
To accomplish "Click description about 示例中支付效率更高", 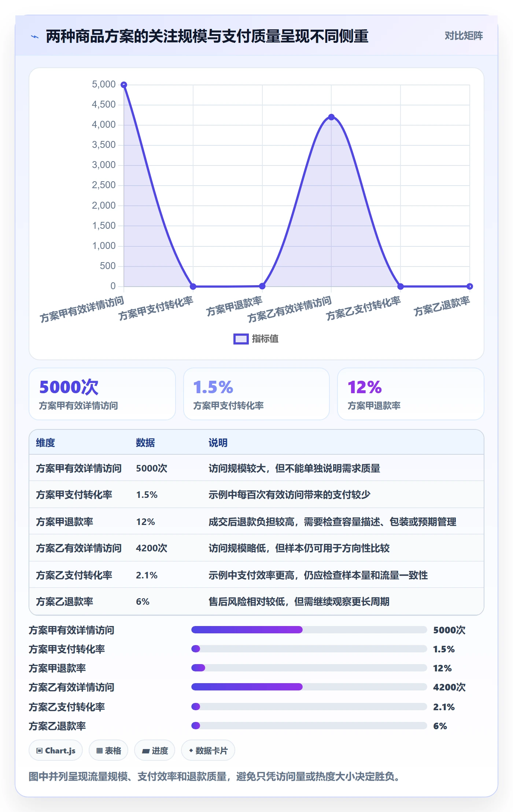I will pyautogui.click(x=318, y=575).
